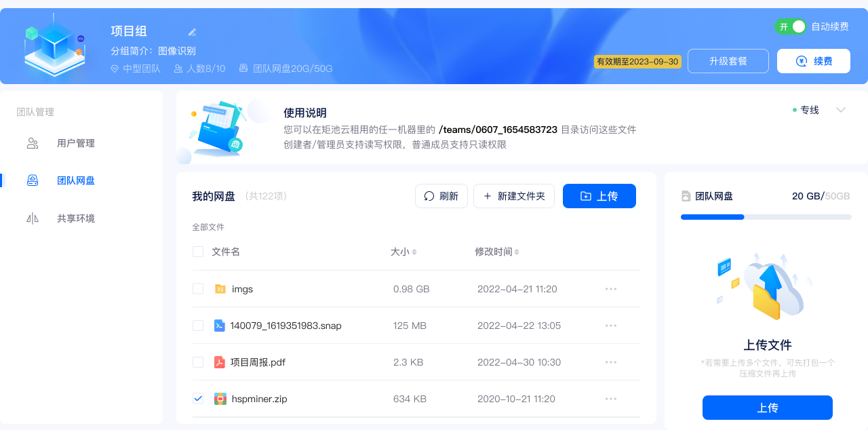Click the 用户管理 users icon
The image size is (868, 430).
click(33, 143)
